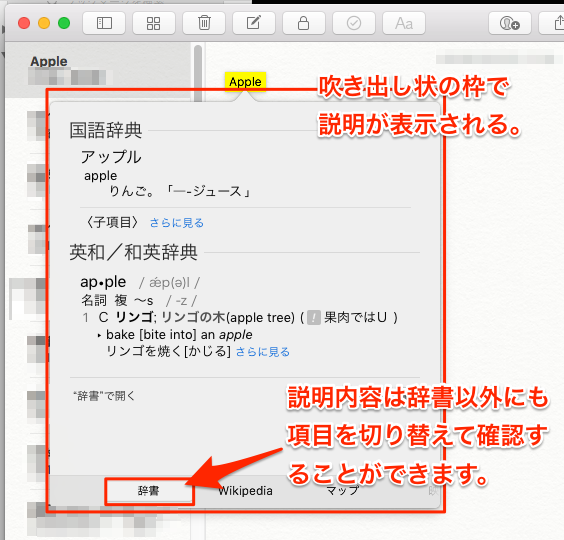Open text format Aa button
564x540 pixels.
[404, 23]
